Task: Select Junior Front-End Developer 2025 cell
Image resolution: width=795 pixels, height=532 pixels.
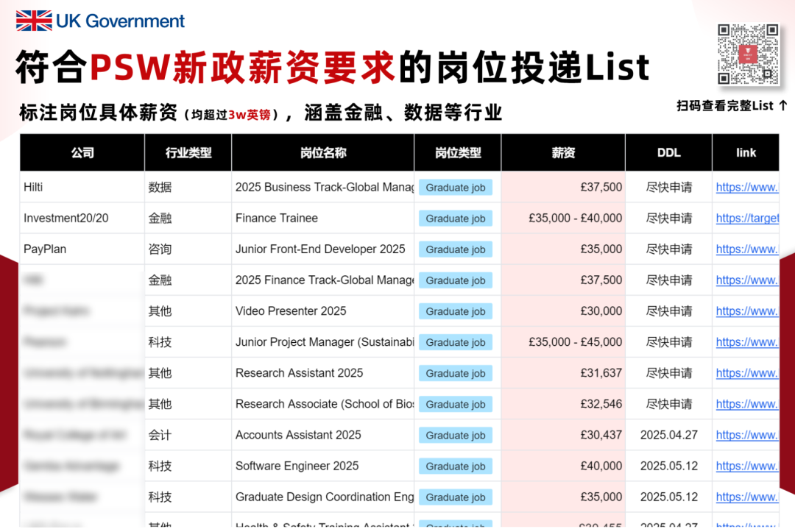Action: (x=323, y=249)
